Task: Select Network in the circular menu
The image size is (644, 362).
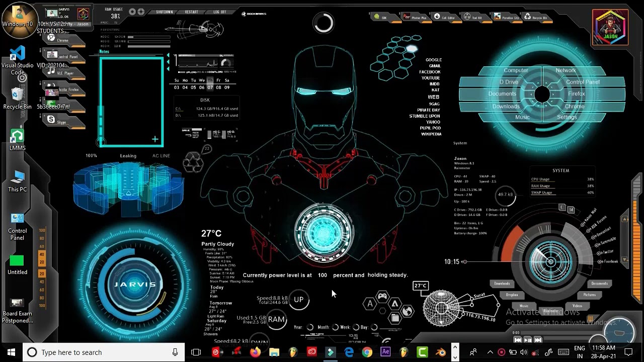Action: (x=566, y=70)
